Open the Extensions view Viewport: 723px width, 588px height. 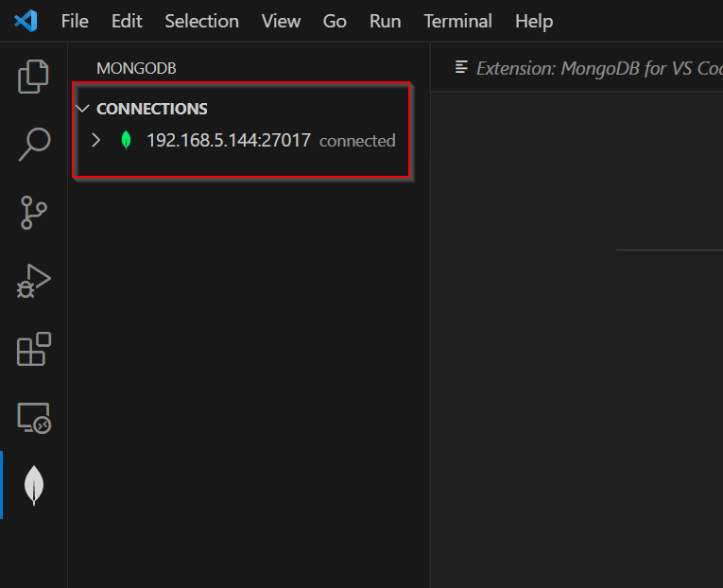coord(34,349)
